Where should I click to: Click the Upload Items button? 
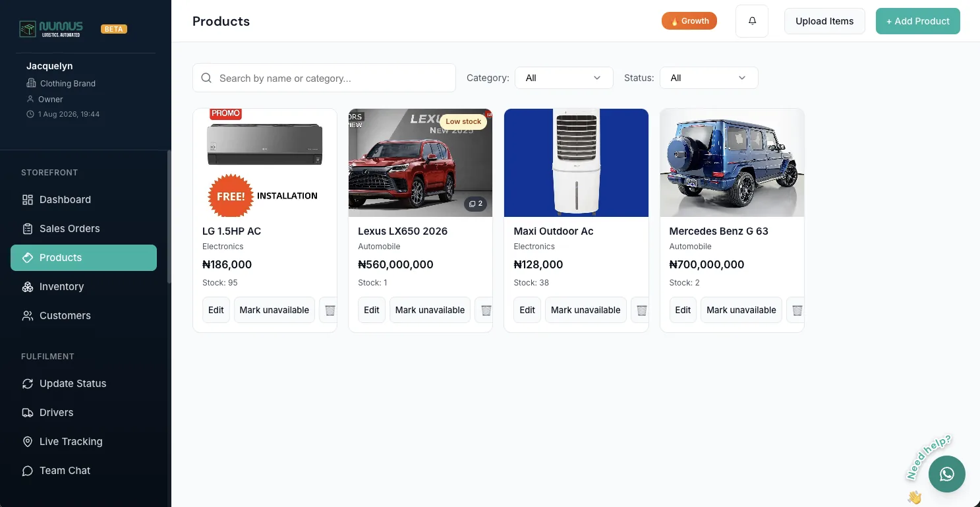(824, 21)
